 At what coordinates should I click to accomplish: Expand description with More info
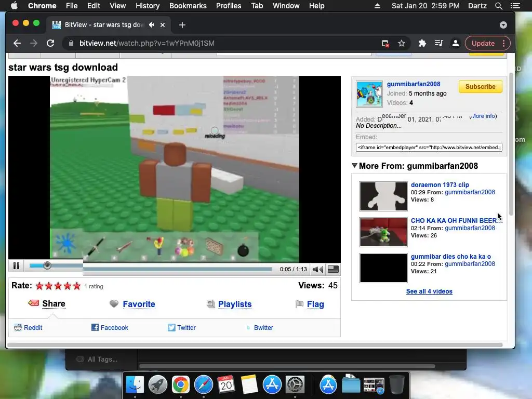point(483,116)
